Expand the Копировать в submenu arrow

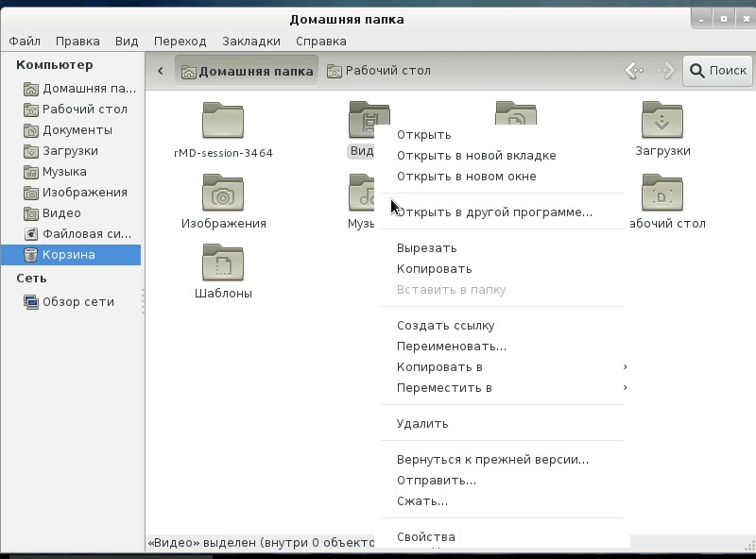(625, 366)
